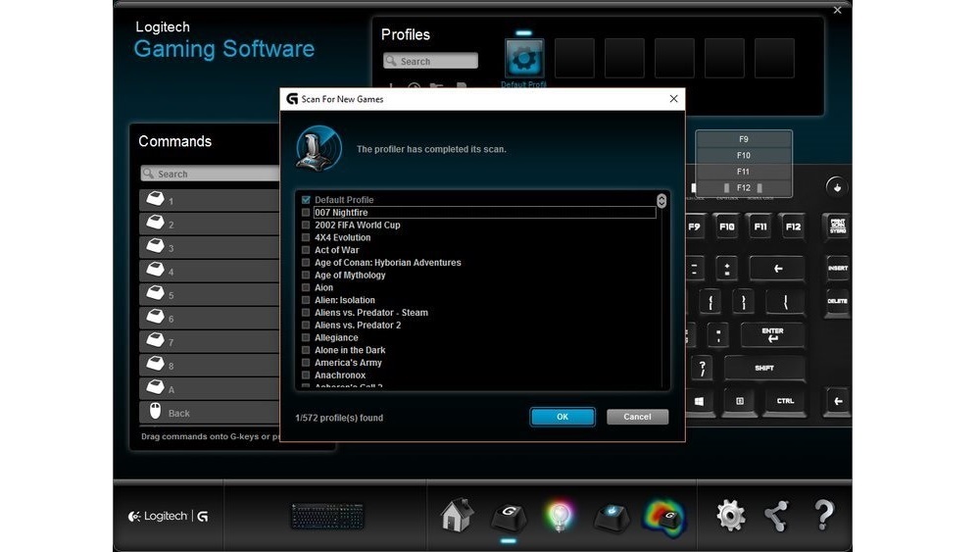Enable the Alien: Isolation checkbox
The width and height of the screenshot is (980, 552).
point(306,300)
